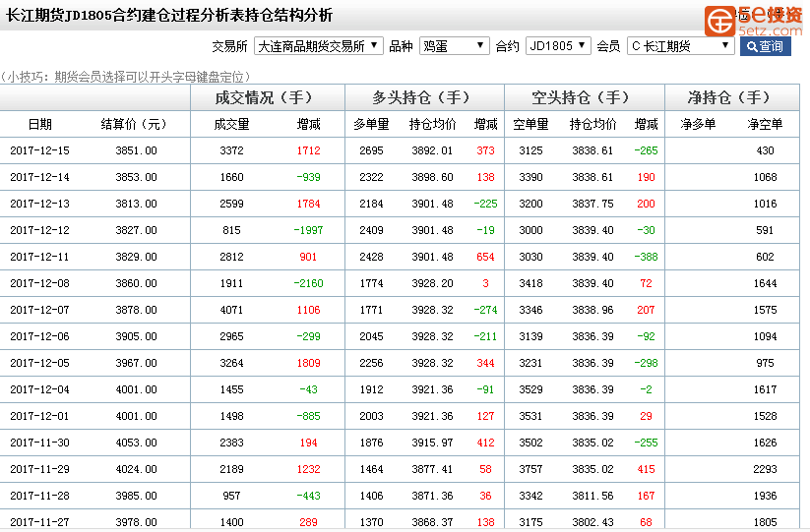This screenshot has width=810, height=532.
Task: Click volume value 3372
Action: click(x=231, y=150)
